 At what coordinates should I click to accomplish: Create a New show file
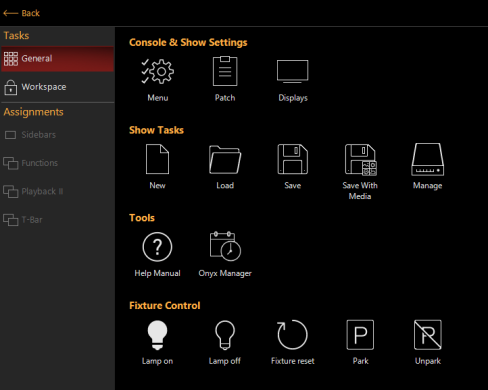(157, 159)
